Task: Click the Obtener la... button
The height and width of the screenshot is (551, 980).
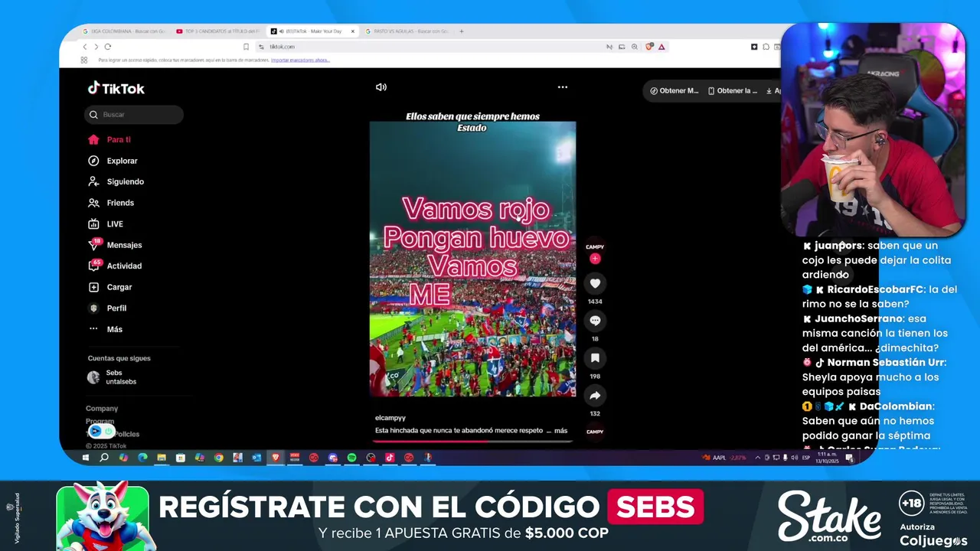Action: pyautogui.click(x=733, y=90)
